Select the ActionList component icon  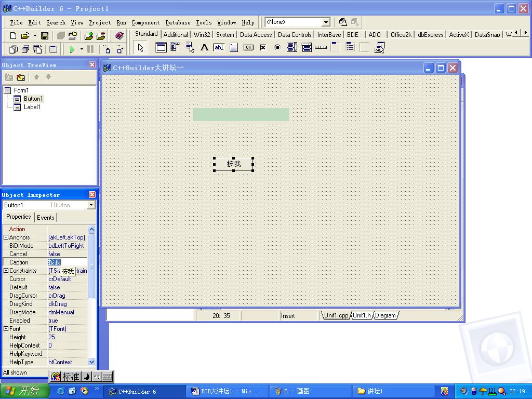[x=379, y=47]
